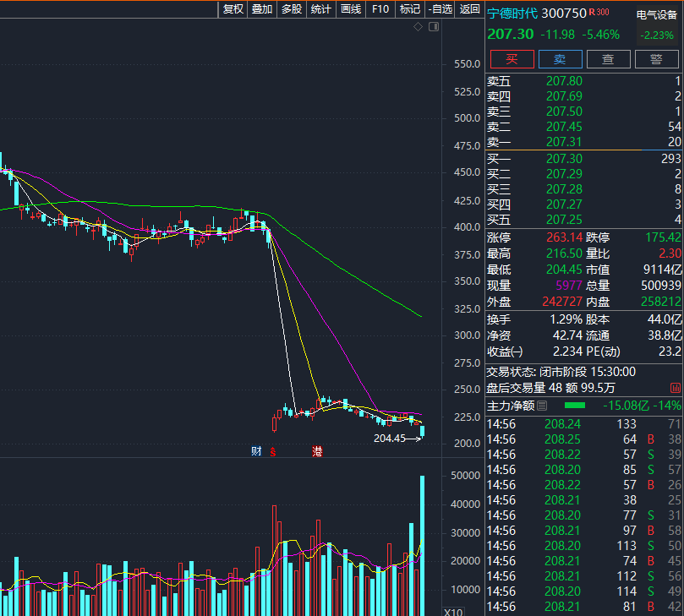Click the -5.46% change percentage

coord(601,35)
